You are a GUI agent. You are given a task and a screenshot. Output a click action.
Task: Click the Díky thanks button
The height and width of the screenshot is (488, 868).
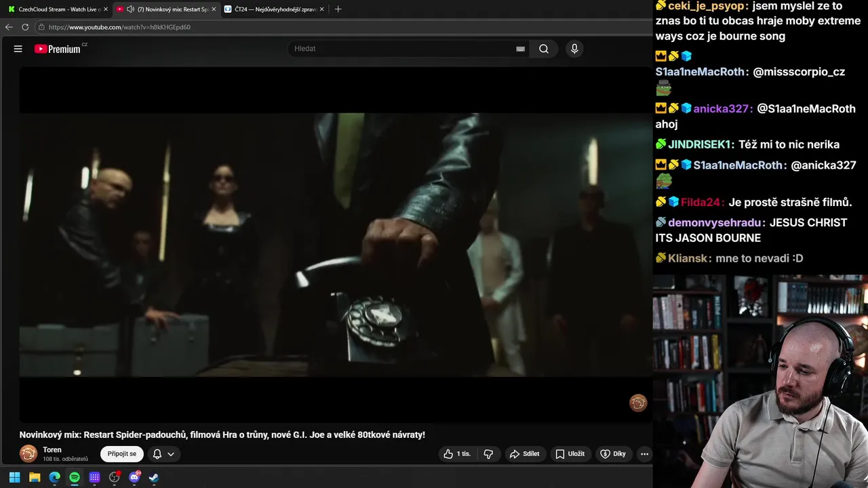613,454
